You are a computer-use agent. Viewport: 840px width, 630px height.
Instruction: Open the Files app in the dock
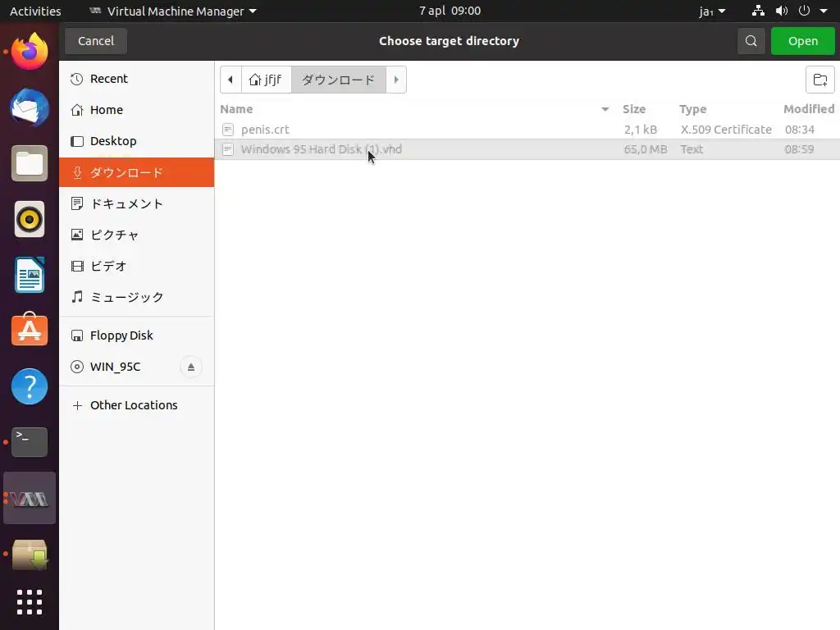tap(30, 163)
